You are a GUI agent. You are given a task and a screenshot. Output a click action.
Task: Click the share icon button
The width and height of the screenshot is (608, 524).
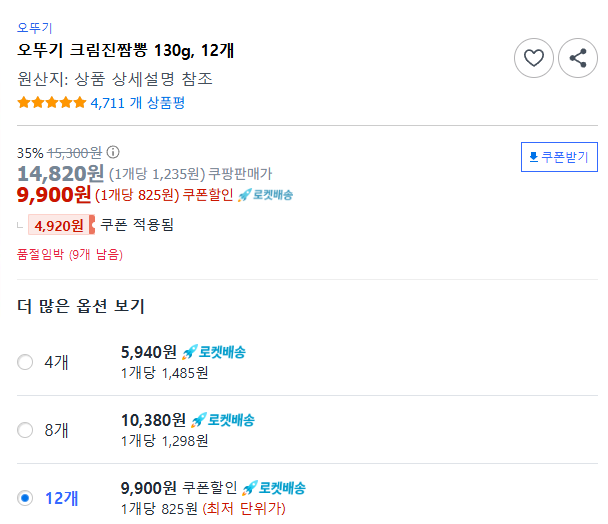click(577, 58)
